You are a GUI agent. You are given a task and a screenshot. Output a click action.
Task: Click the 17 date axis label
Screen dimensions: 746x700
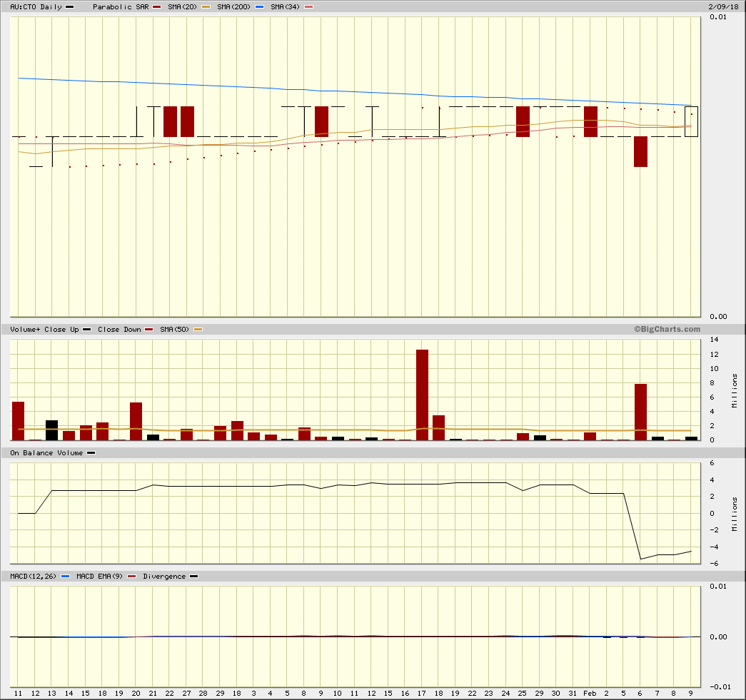point(421,694)
